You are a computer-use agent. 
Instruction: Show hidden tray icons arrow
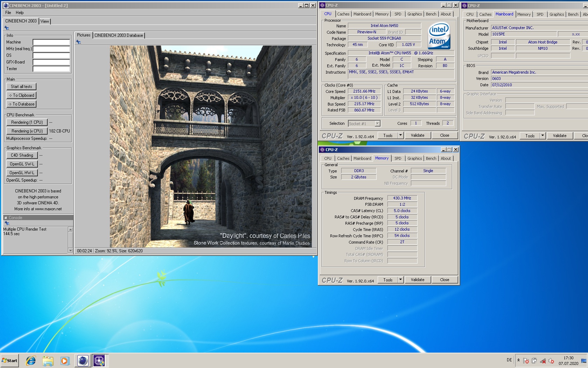(518, 360)
